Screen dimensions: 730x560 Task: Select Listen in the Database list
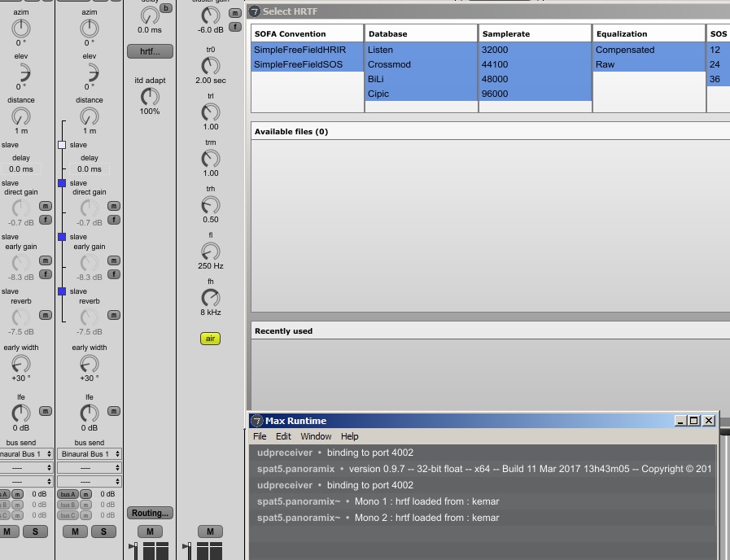(421, 50)
